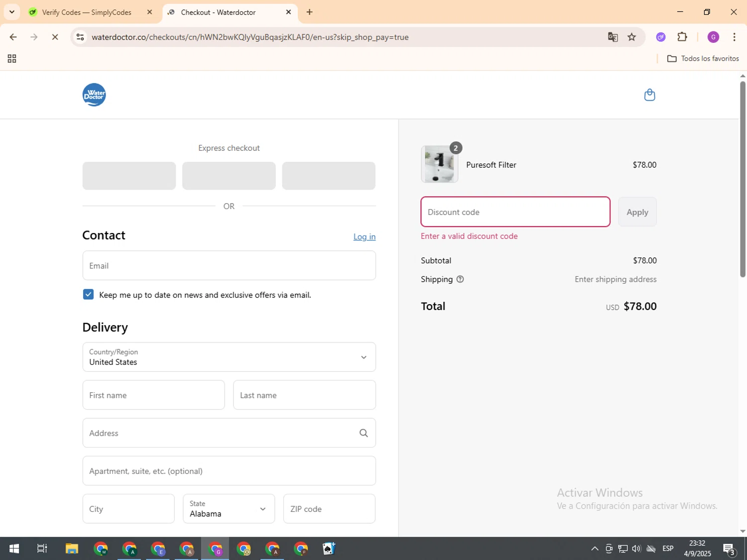Click the middle express checkout button

pos(229,176)
